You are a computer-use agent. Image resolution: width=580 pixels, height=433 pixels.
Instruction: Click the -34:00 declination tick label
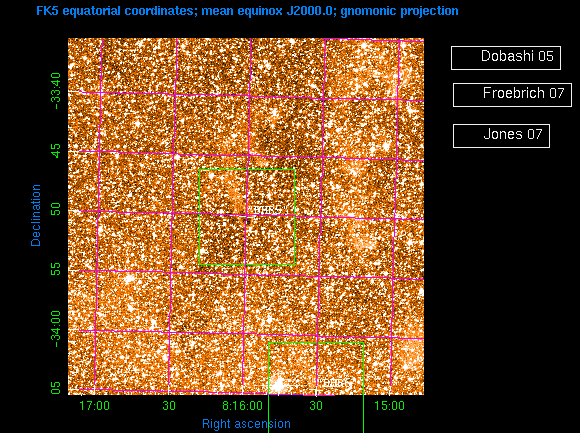pos(55,329)
